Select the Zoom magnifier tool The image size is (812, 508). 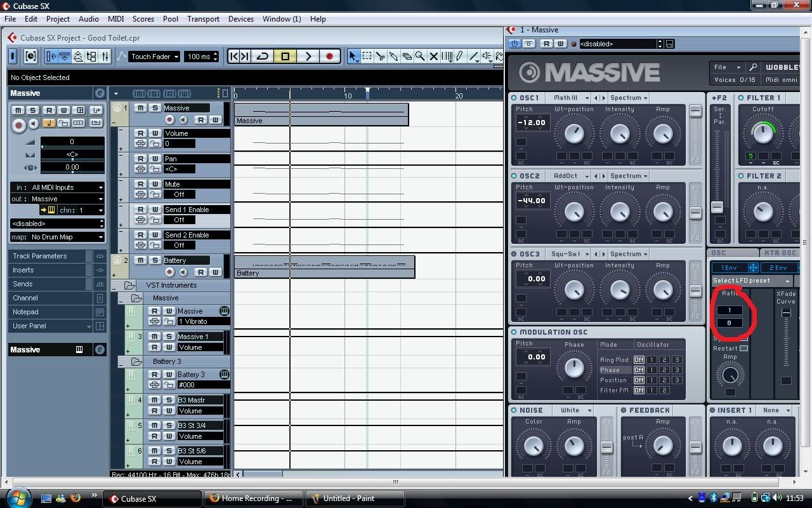click(420, 57)
